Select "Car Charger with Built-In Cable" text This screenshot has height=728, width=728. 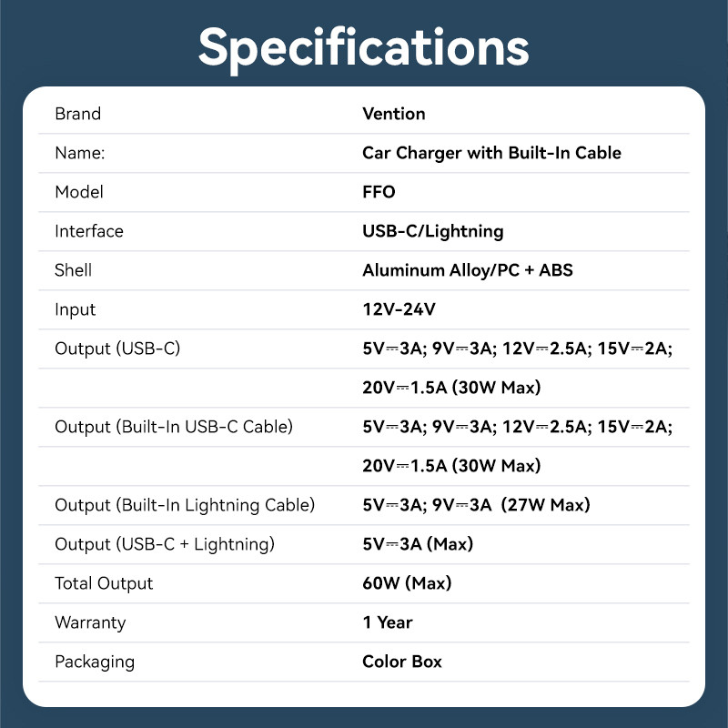pos(491,153)
